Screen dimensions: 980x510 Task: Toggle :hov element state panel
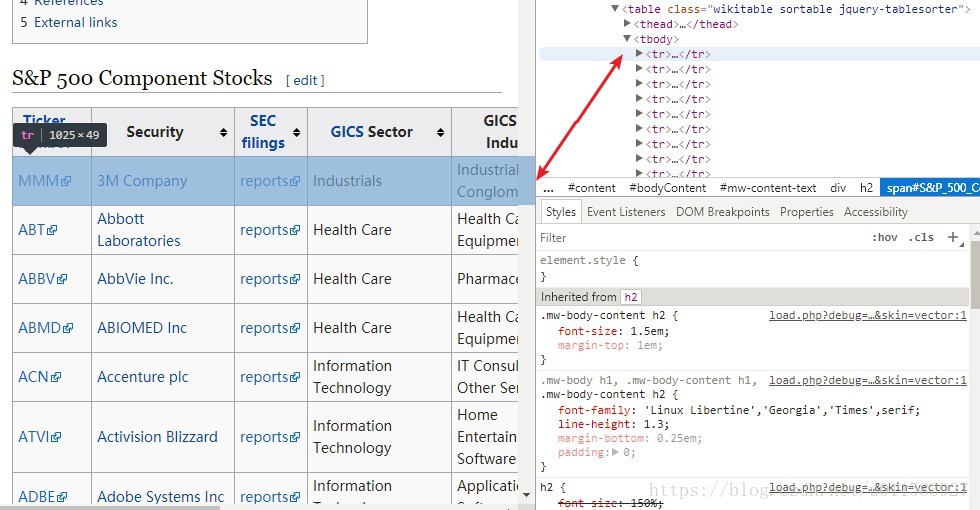(884, 238)
